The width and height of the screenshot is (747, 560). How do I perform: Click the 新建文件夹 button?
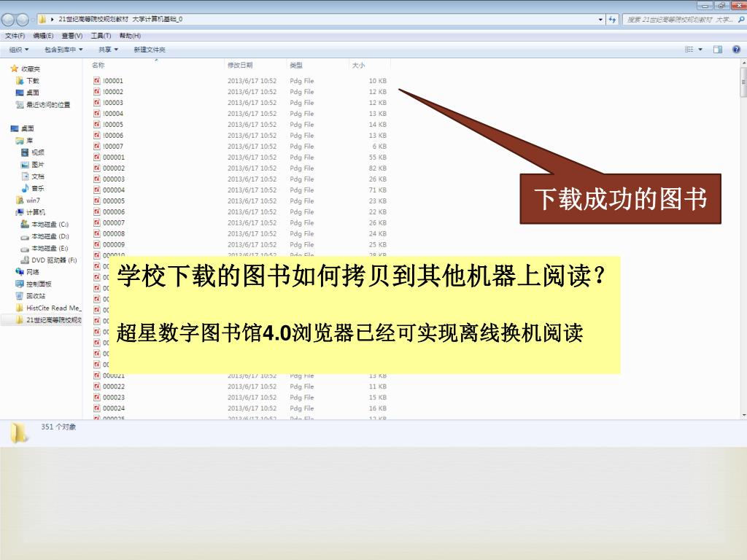(149, 50)
